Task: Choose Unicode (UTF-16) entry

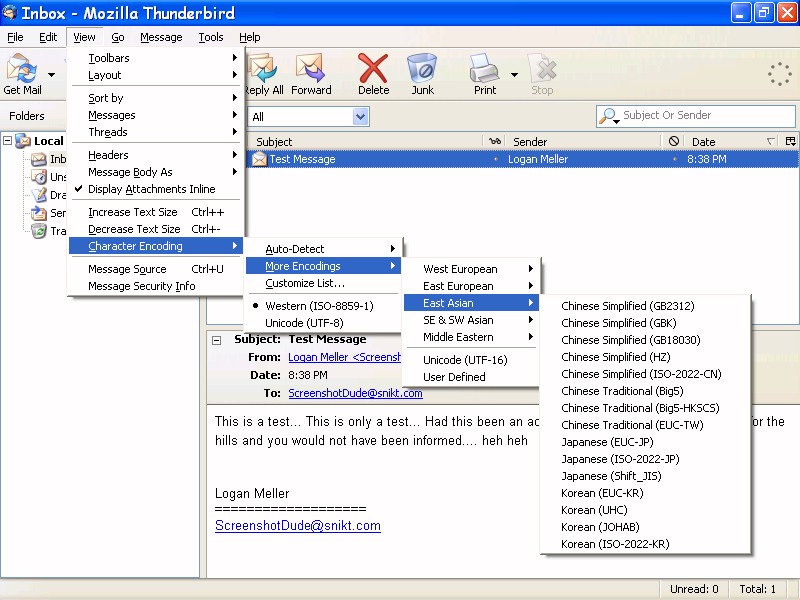Action: coord(471,360)
